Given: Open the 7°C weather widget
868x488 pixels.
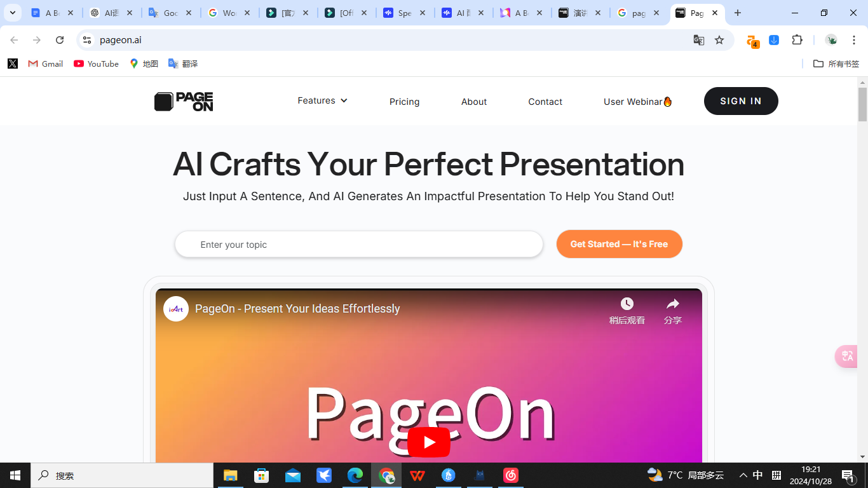Looking at the screenshot, I should tap(686, 475).
